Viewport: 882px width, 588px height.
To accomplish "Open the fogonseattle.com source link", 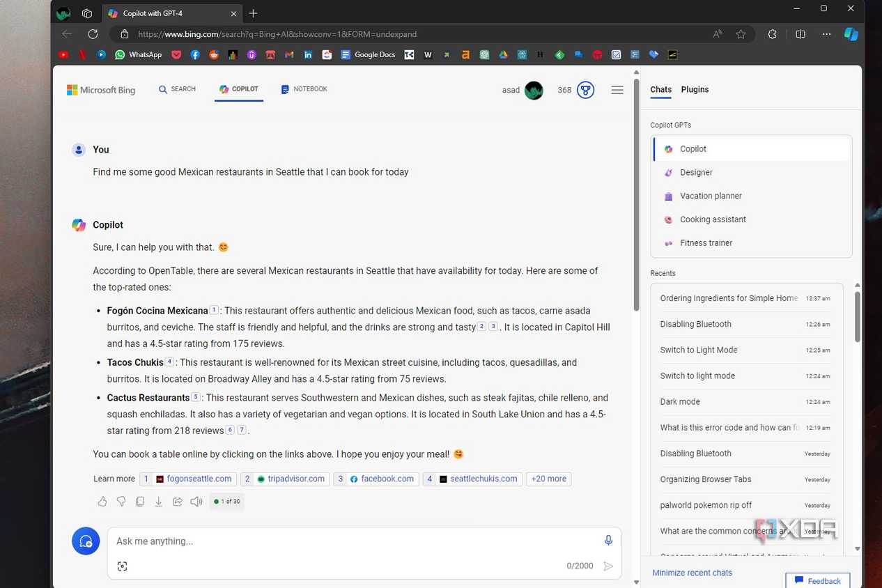I will tap(188, 479).
